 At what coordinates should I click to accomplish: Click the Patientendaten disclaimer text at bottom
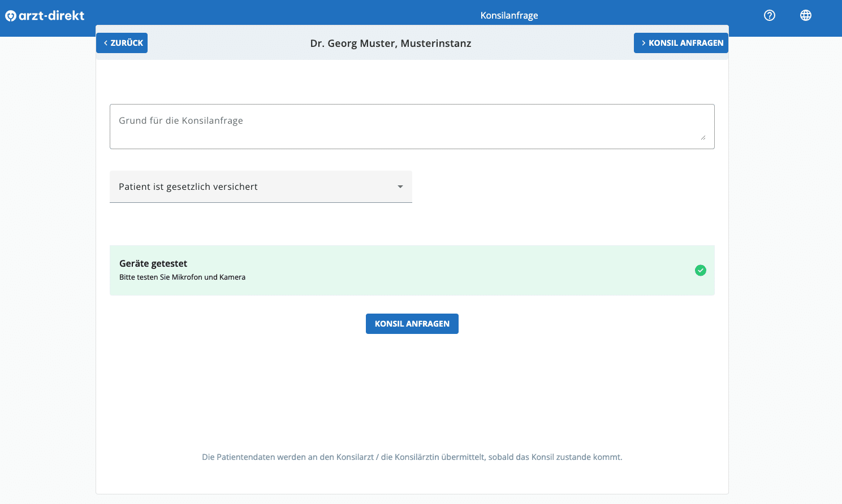coord(412,457)
